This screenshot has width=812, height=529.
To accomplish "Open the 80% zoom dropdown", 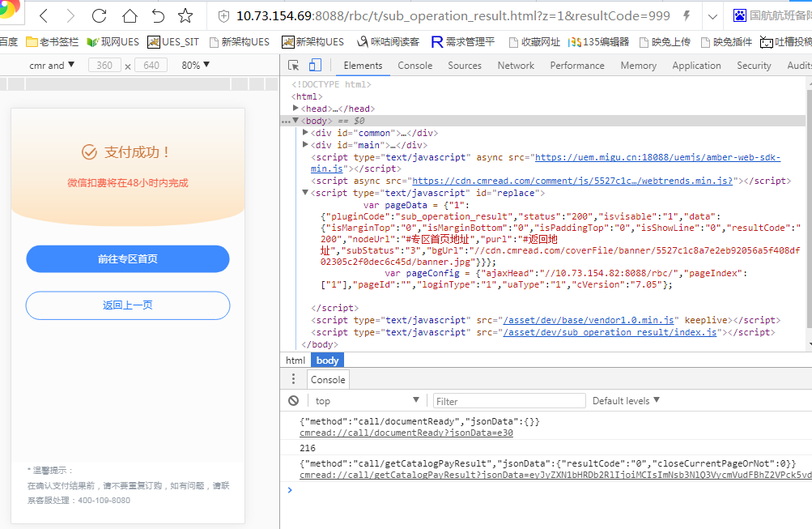I will [x=195, y=66].
